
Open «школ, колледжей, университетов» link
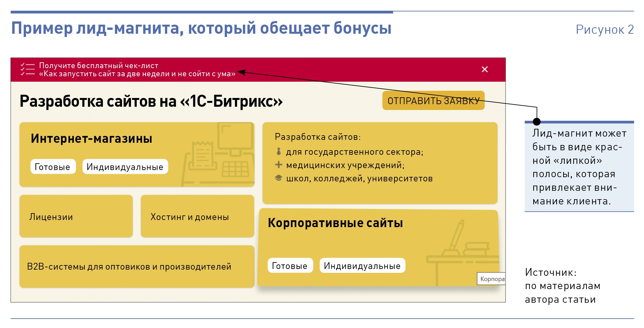[x=359, y=178]
